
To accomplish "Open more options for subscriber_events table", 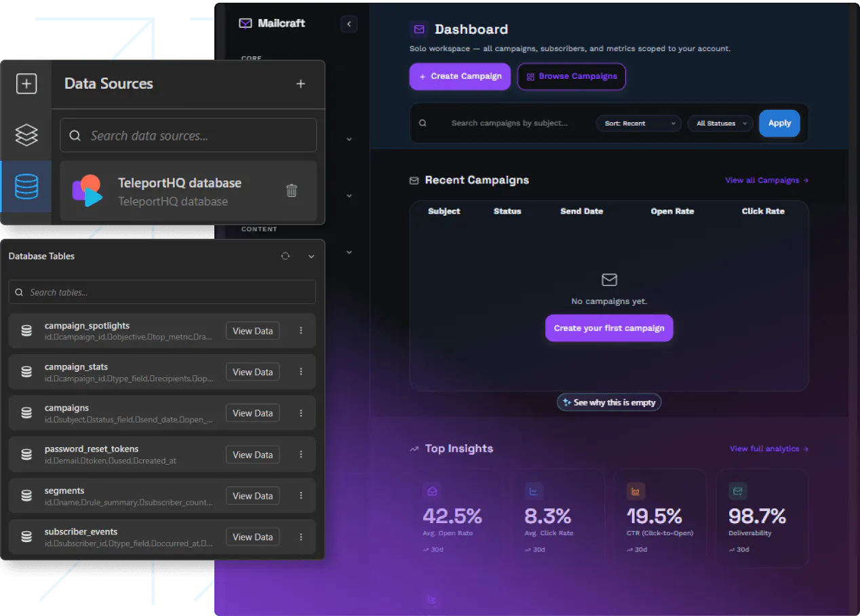I will click(x=301, y=537).
